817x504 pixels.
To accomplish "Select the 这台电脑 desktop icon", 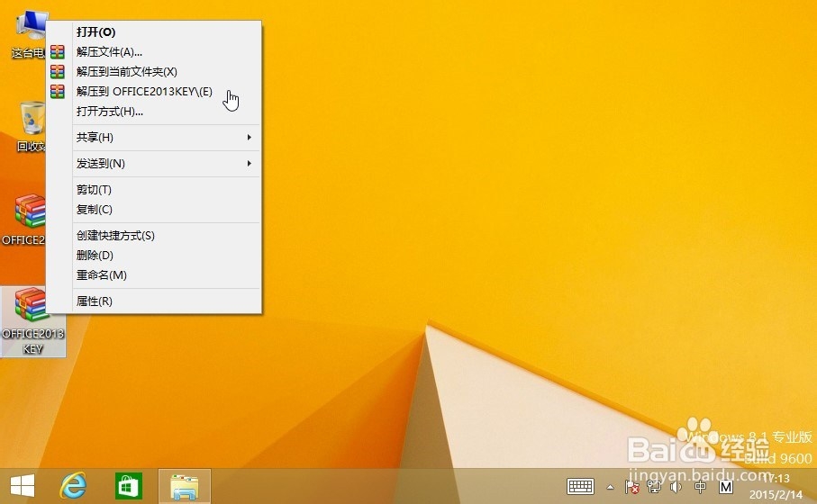I will click(x=29, y=34).
